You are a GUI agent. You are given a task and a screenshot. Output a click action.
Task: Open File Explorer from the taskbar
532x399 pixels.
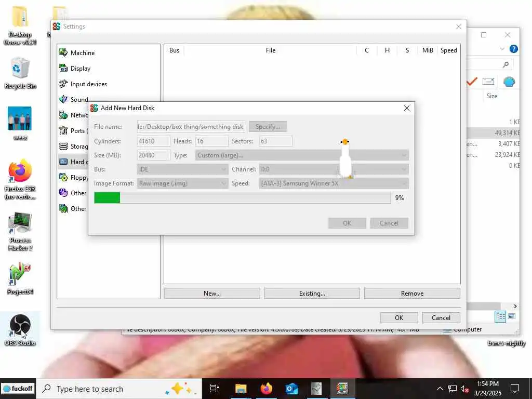click(x=241, y=389)
